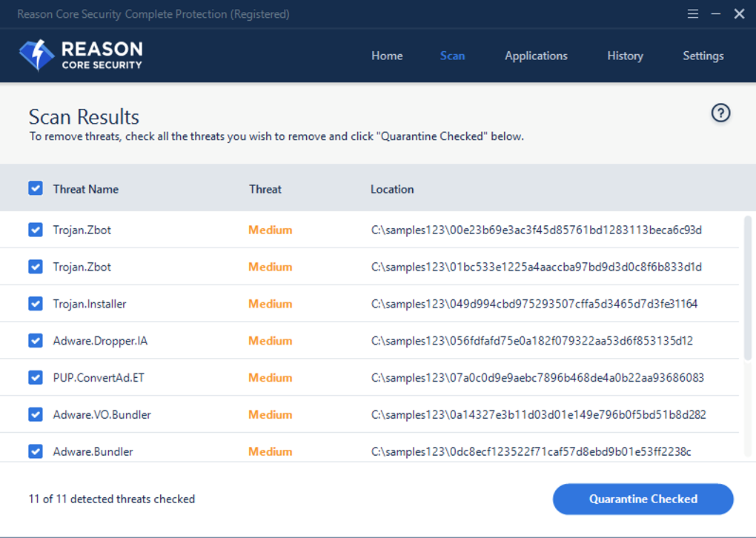The width and height of the screenshot is (756, 538).
Task: Select the Adware.Bundler threat name
Action: click(93, 452)
